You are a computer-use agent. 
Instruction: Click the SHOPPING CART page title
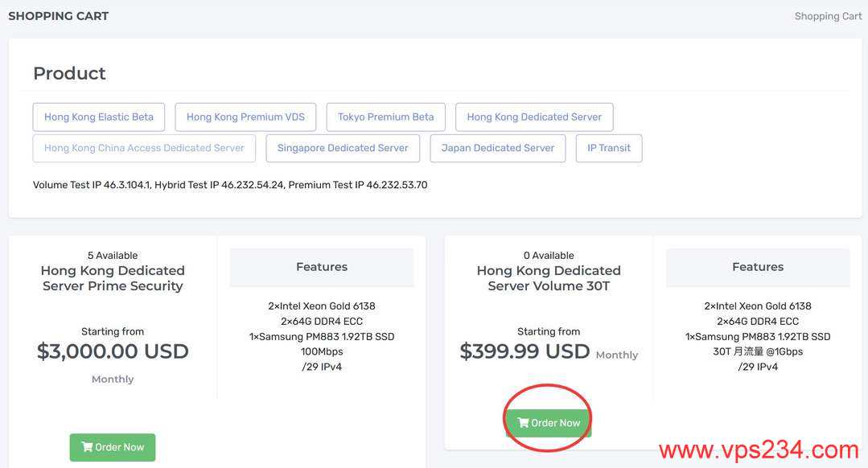[58, 16]
